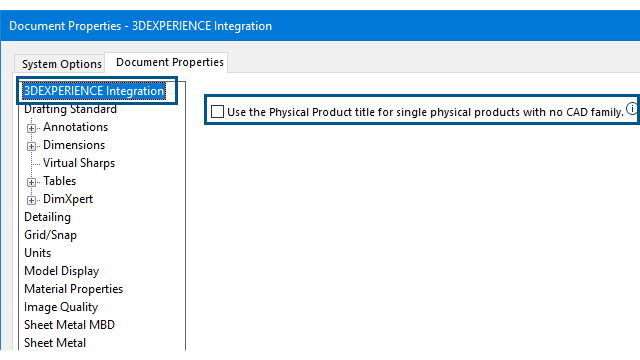Switch to the System Options tab
Screen dimensions: 640x360
tap(62, 64)
